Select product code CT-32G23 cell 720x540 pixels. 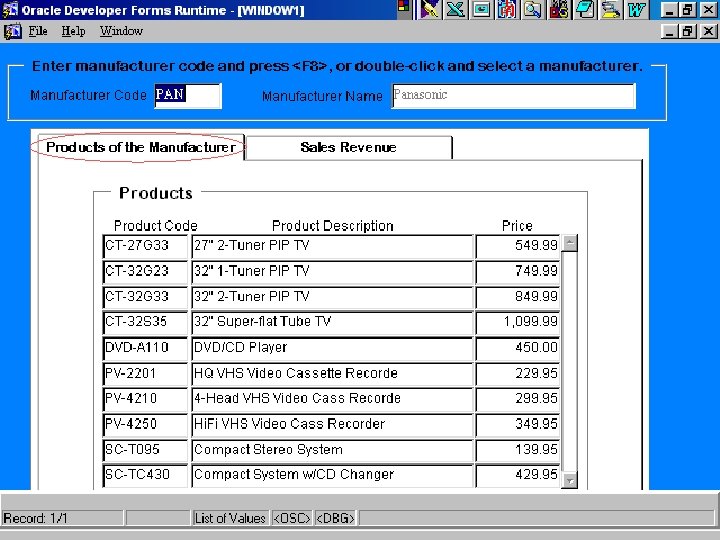146,271
